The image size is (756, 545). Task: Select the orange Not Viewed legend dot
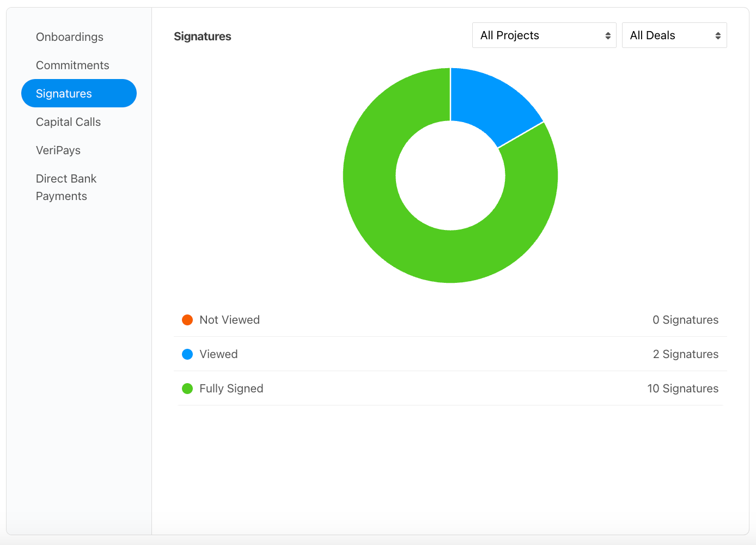pos(187,320)
